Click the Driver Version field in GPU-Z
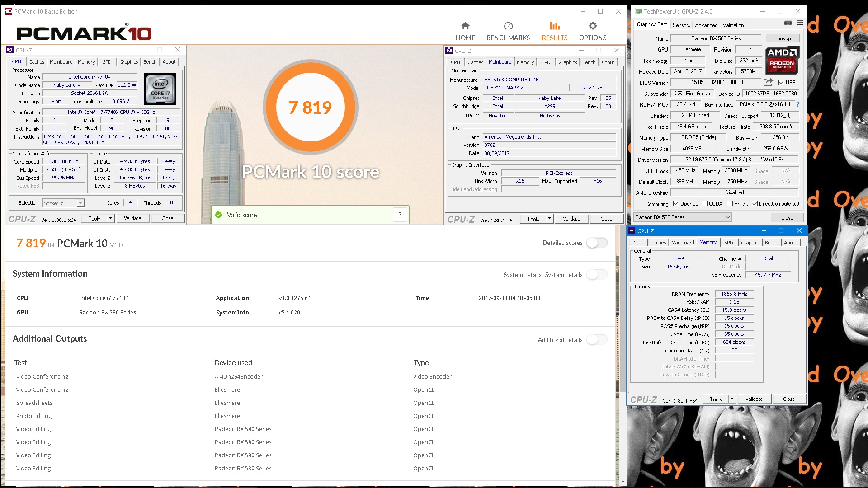 click(x=734, y=160)
